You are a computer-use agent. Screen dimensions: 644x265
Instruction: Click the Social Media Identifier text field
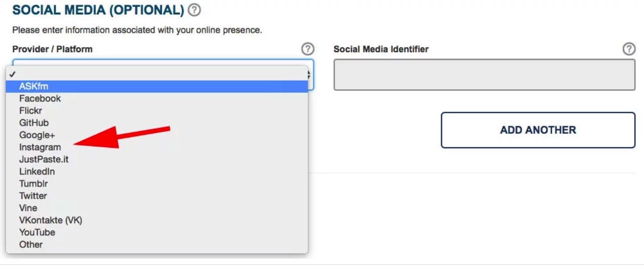pyautogui.click(x=484, y=75)
